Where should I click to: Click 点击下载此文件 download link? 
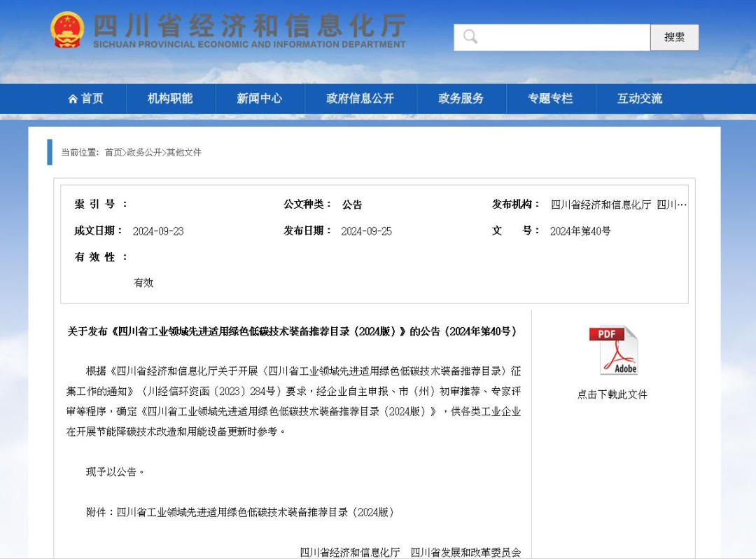click(x=612, y=394)
